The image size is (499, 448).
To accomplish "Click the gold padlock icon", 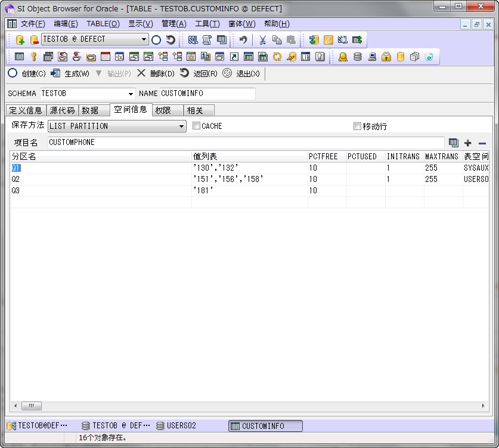I will click(386, 57).
